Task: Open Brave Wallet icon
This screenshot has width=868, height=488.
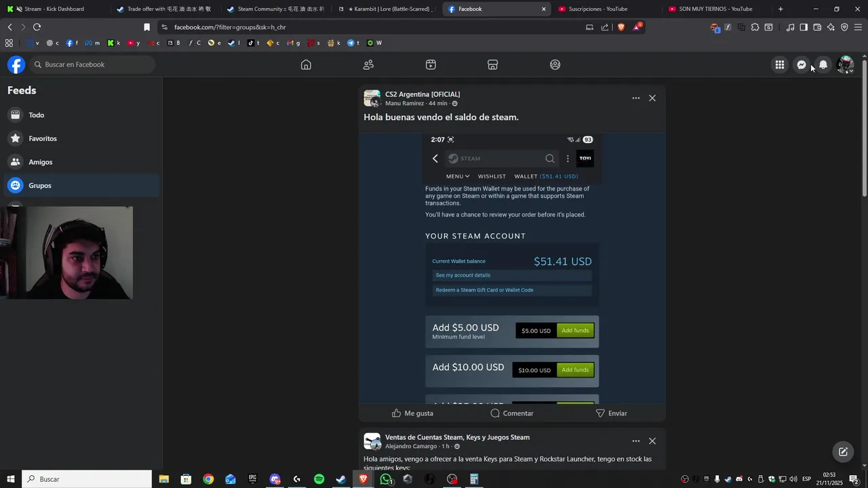Action: [817, 27]
